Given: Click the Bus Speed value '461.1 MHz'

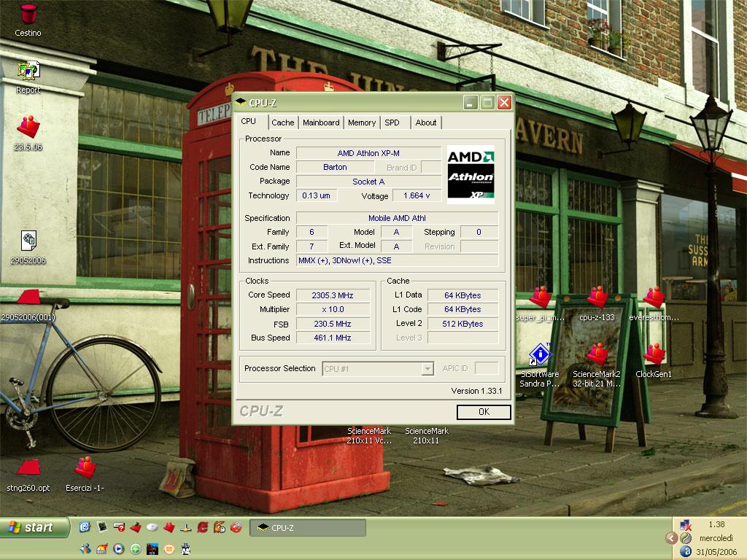Looking at the screenshot, I should click(333, 338).
